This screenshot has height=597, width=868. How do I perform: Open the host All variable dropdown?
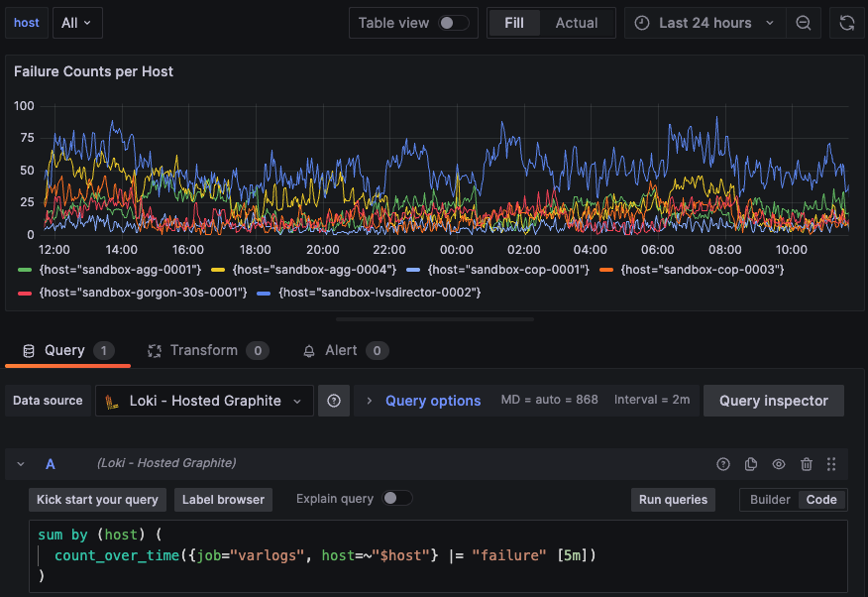[x=76, y=23]
